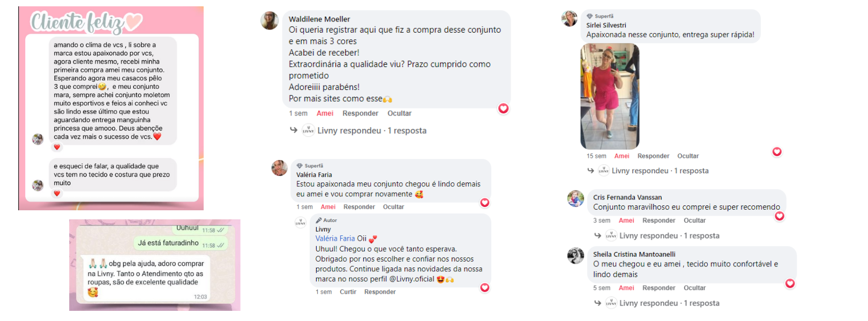Click heart reaction on Sheila Cristina's comment
This screenshot has width=868, height=321.
tap(790, 284)
